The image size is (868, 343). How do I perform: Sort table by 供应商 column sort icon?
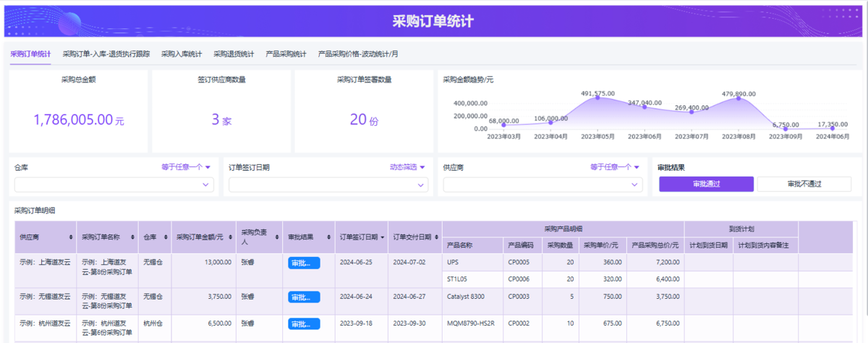point(70,237)
